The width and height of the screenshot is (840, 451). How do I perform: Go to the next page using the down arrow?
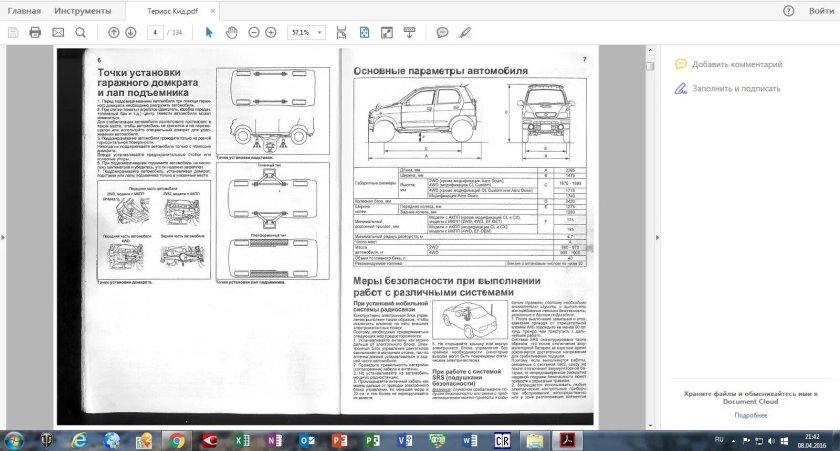[x=131, y=32]
